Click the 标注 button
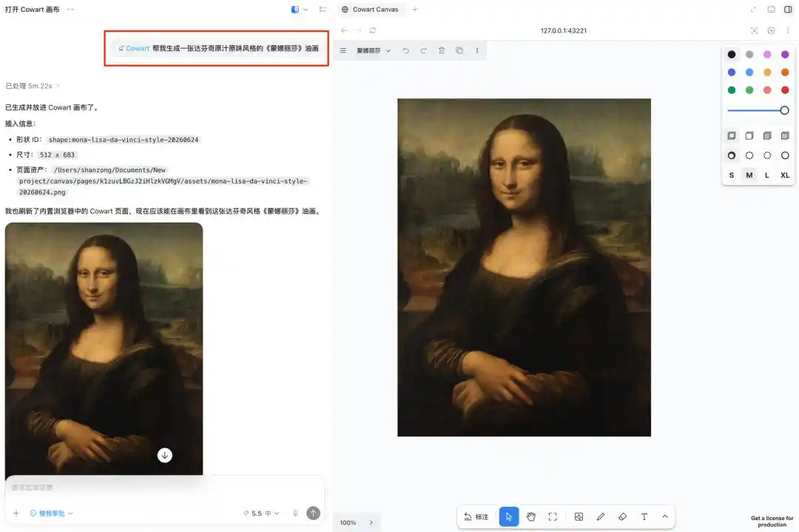This screenshot has height=532, width=799. (x=476, y=516)
